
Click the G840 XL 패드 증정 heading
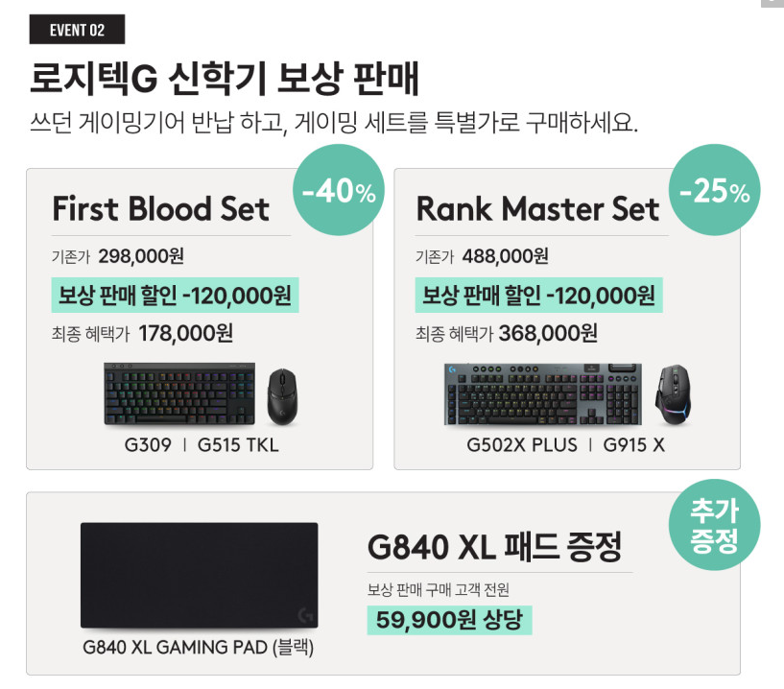pos(494,548)
